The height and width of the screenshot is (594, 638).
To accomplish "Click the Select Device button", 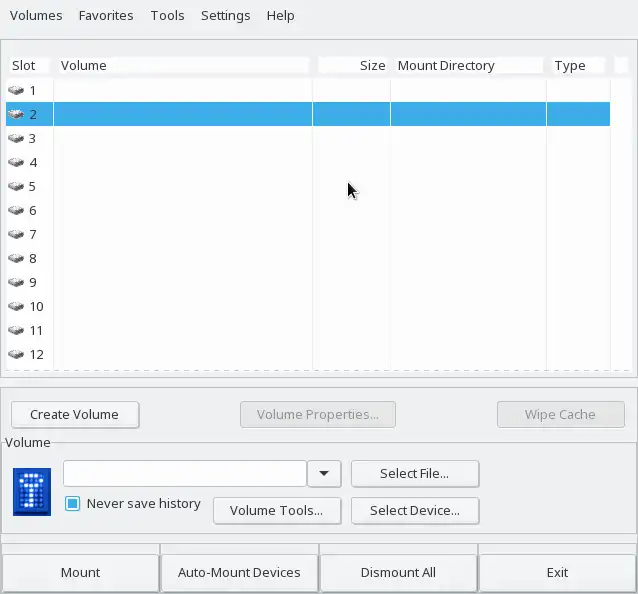I will click(415, 511).
